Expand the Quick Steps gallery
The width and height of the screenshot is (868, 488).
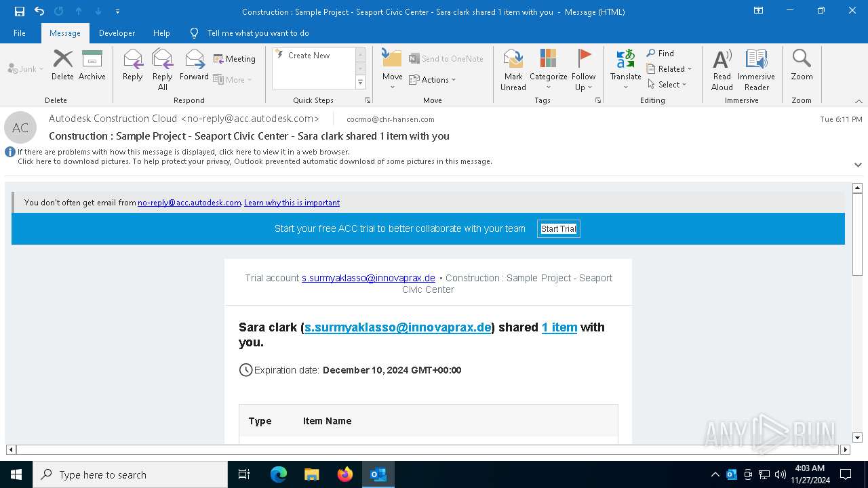tap(360, 83)
